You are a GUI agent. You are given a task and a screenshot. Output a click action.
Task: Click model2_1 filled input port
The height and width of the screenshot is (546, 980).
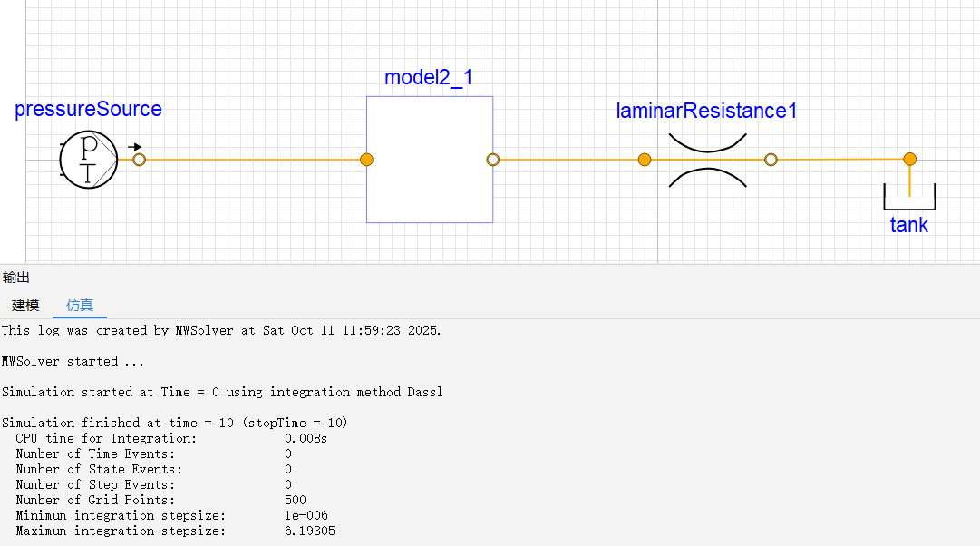[367, 160]
